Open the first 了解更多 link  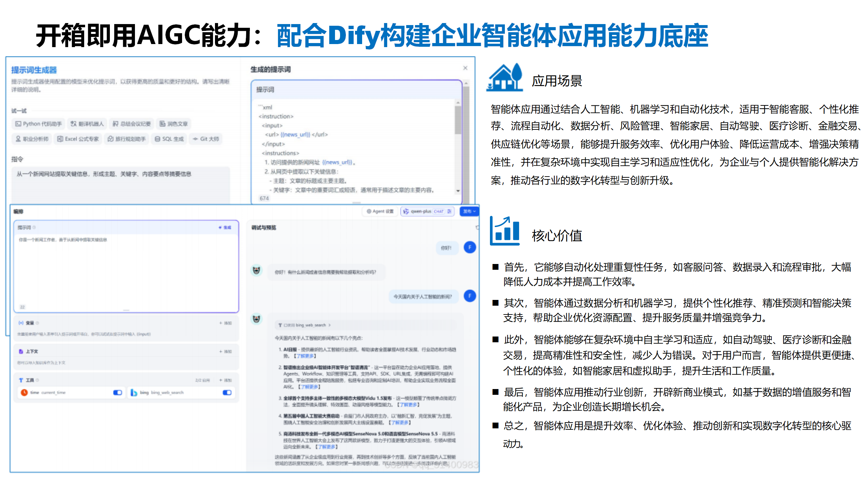click(304, 356)
